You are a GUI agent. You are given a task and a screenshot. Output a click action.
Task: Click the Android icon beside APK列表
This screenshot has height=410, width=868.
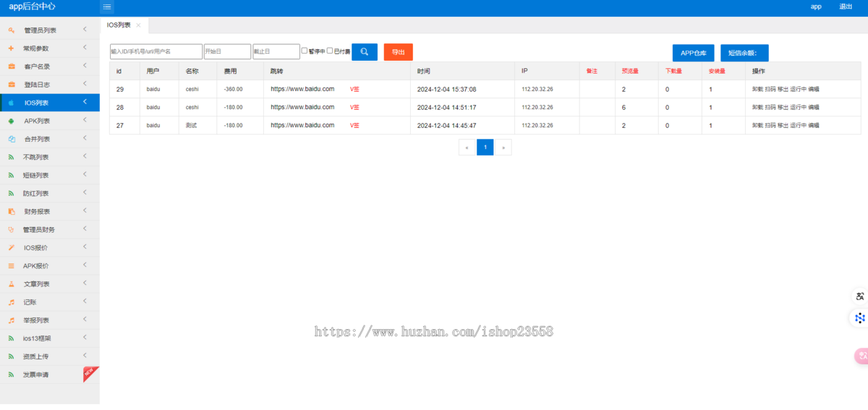[11, 121]
